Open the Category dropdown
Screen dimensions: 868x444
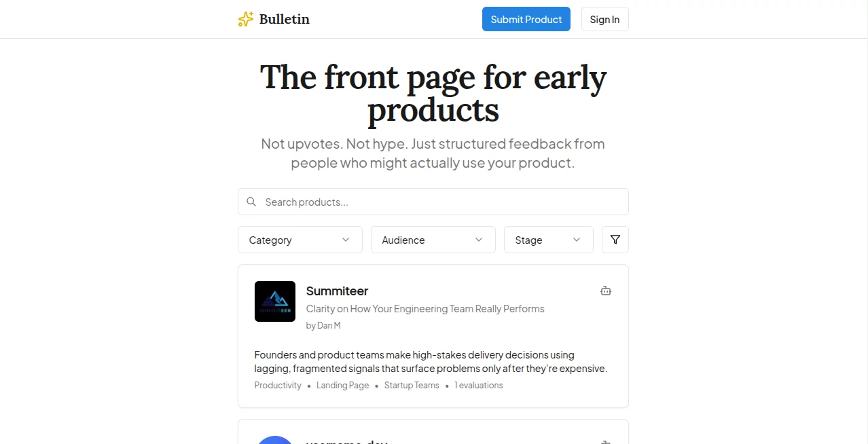point(300,240)
